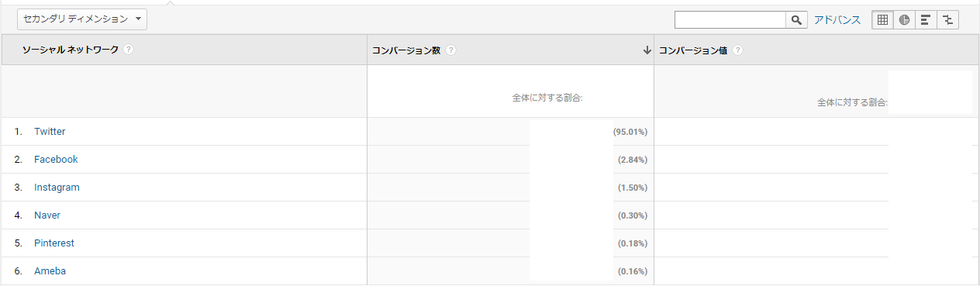This screenshot has width=980, height=286.
Task: Sort by ソーシャル ネットワーク column header
Action: click(x=71, y=50)
